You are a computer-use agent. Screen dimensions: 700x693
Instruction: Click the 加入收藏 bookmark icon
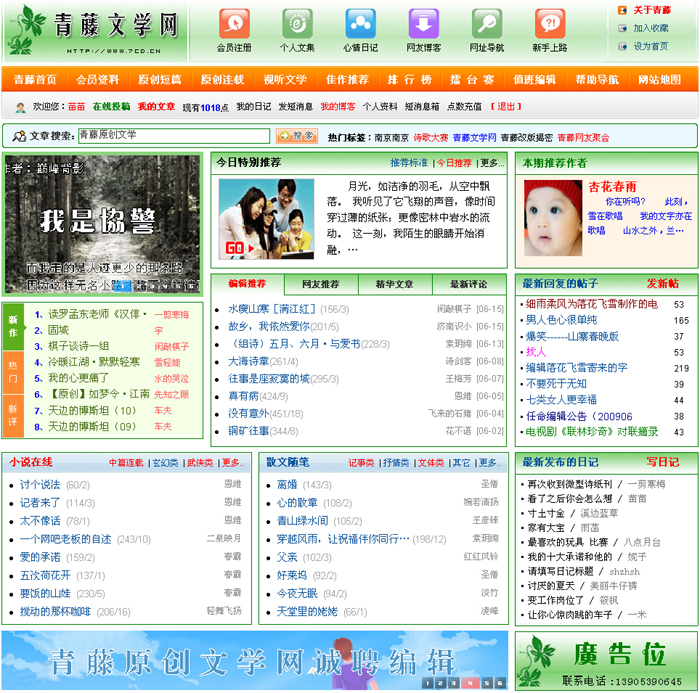tap(622, 28)
